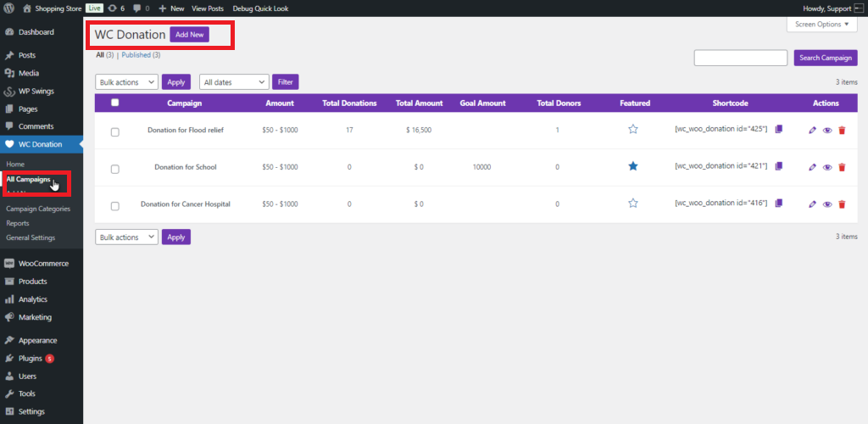Viewport: 868px width, 424px height.
Task: Tick checkbox for Donation for School
Action: pyautogui.click(x=115, y=170)
